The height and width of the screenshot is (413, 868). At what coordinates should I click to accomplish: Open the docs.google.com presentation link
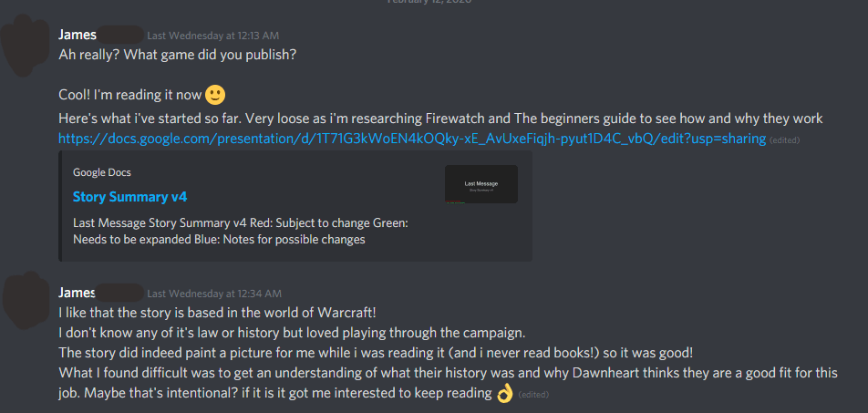(x=412, y=139)
